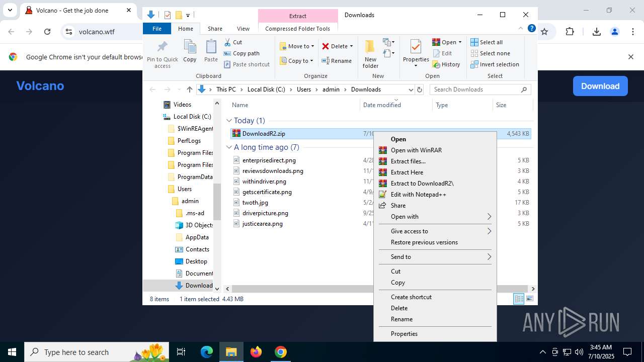644x362 pixels.
Task: Click the Copy ribbon icon
Action: pos(190,51)
